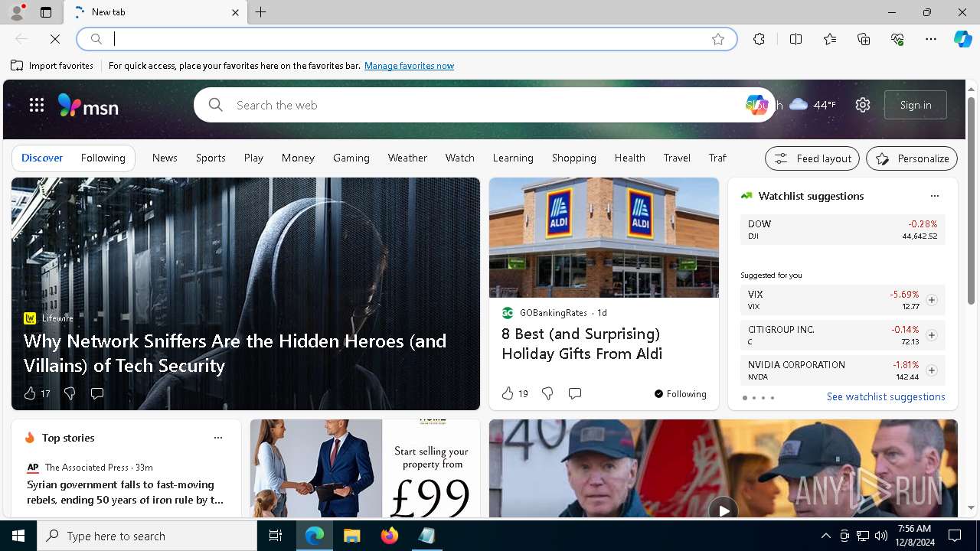Close the New tab browser tab
The height and width of the screenshot is (551, 980).
point(235,12)
